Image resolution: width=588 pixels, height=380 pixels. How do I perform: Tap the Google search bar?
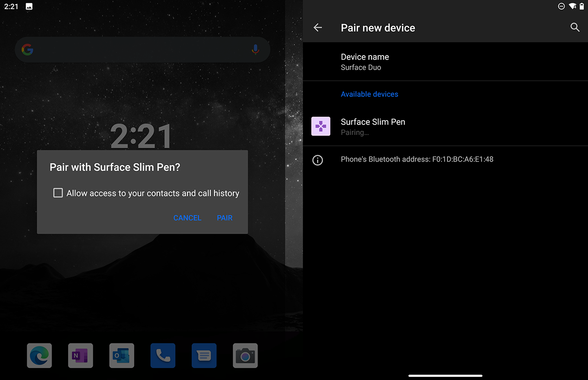point(142,50)
